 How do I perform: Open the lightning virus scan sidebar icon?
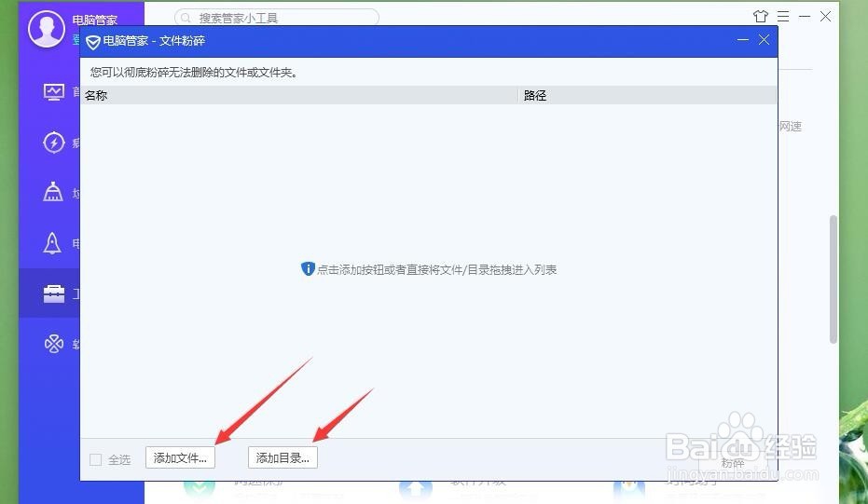pos(54,143)
